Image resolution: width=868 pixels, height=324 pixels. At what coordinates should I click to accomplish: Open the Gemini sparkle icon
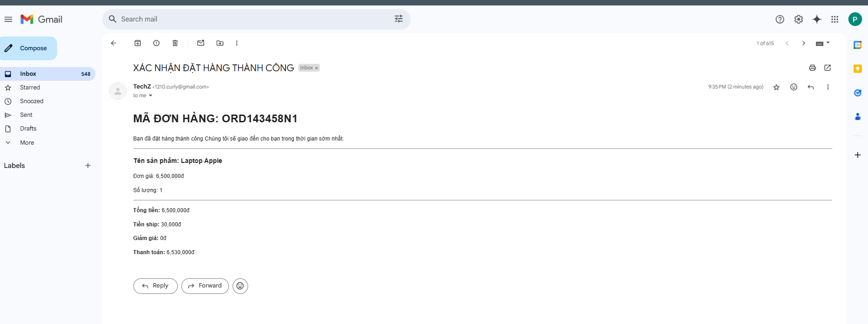[817, 19]
